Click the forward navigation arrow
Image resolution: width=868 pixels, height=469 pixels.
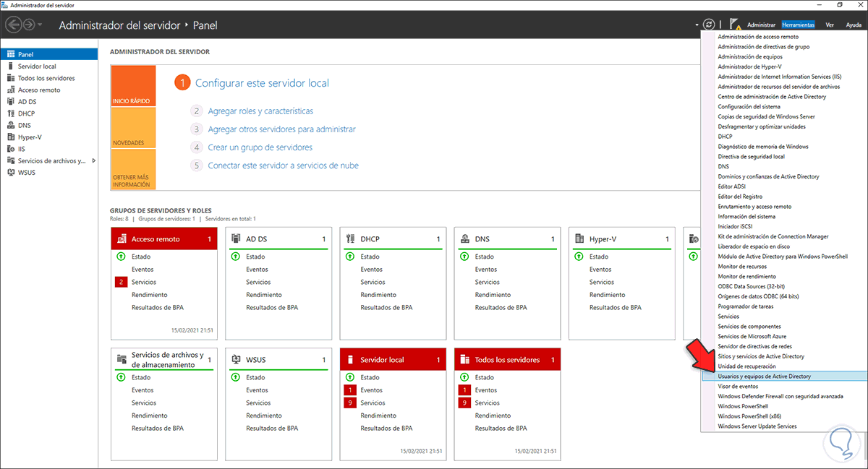click(x=29, y=25)
